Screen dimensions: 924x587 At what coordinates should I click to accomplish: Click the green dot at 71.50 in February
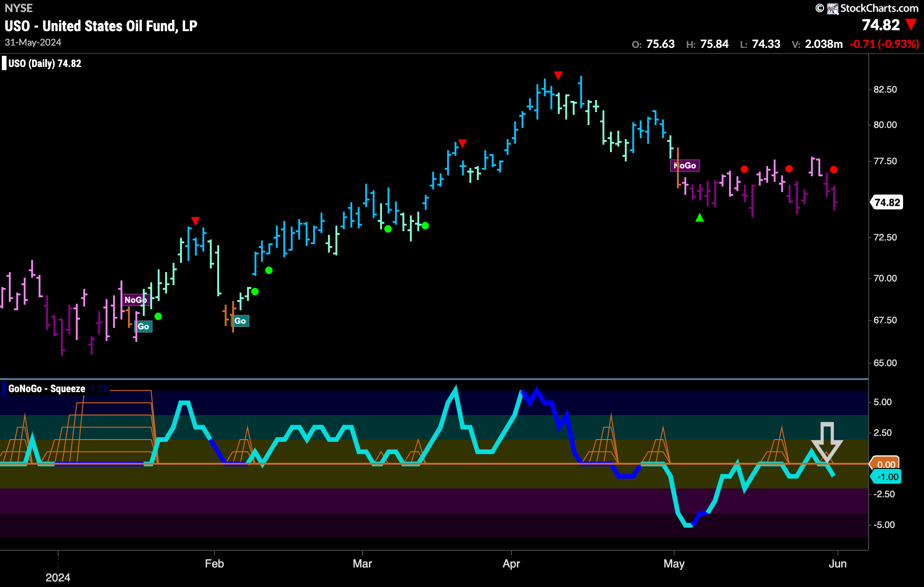269,270
